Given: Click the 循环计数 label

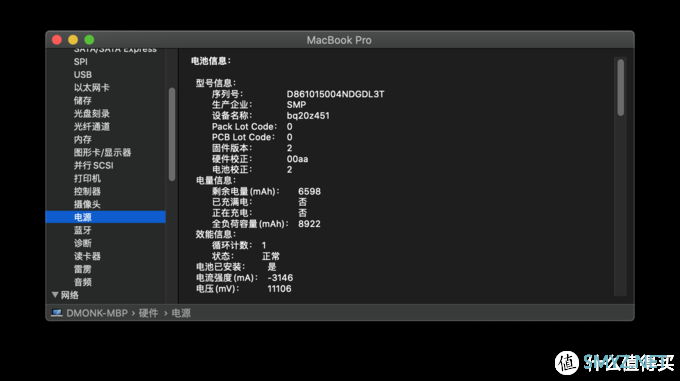Looking at the screenshot, I should [232, 245].
